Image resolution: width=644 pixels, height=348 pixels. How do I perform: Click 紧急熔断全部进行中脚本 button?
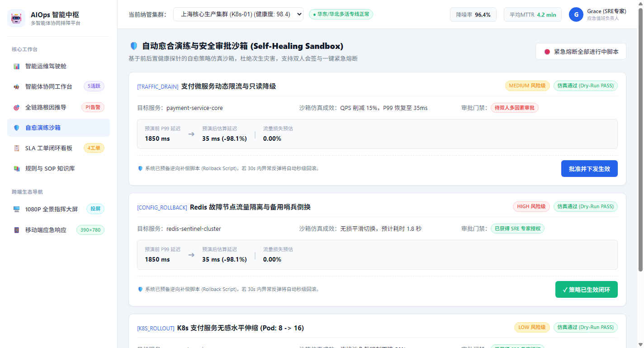[x=581, y=52]
